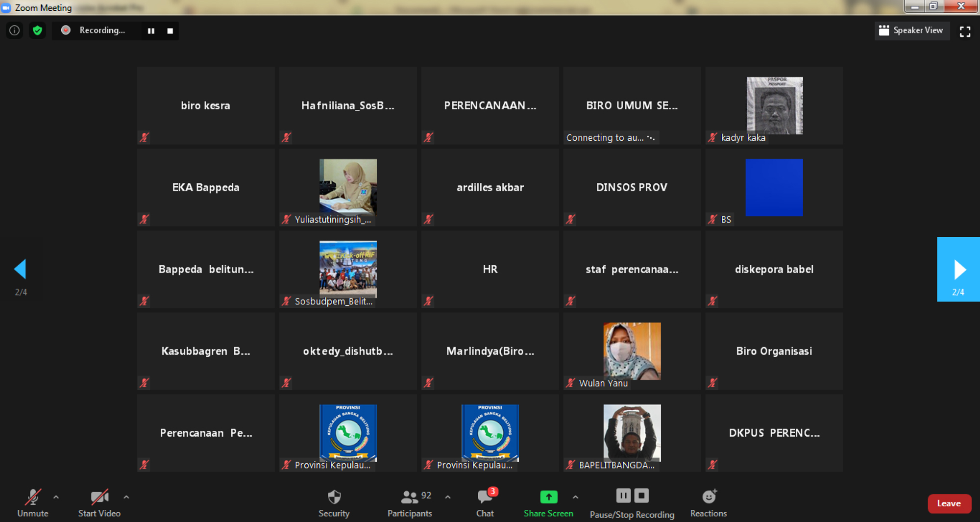The image size is (980, 522).
Task: Enter full screen mode
Action: pyautogui.click(x=965, y=31)
